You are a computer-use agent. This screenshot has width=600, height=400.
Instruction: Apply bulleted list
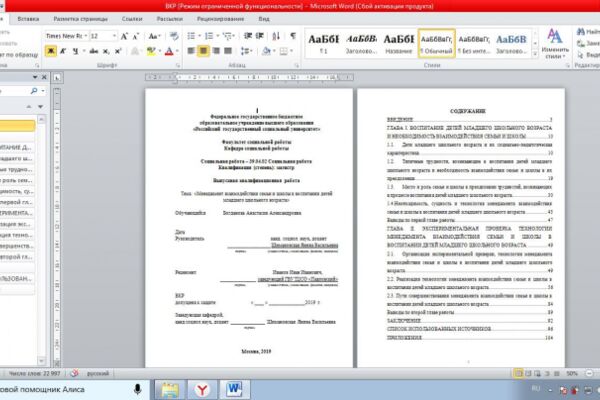(x=191, y=36)
